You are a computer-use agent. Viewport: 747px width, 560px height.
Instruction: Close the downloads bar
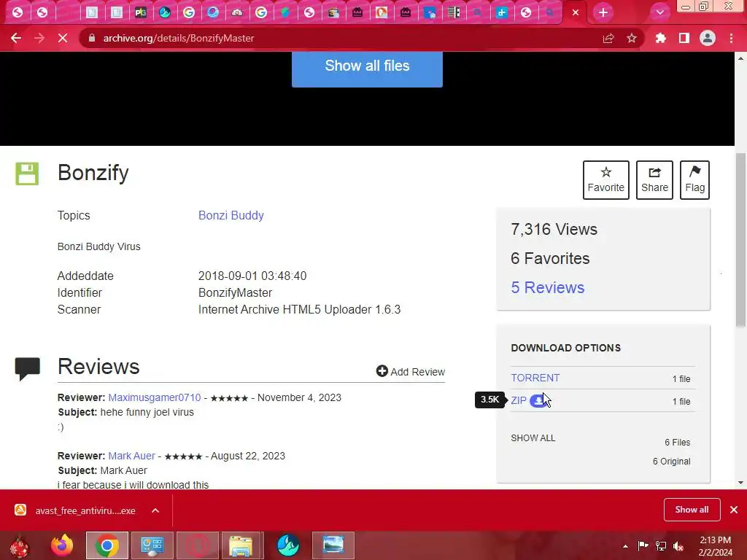(x=734, y=510)
